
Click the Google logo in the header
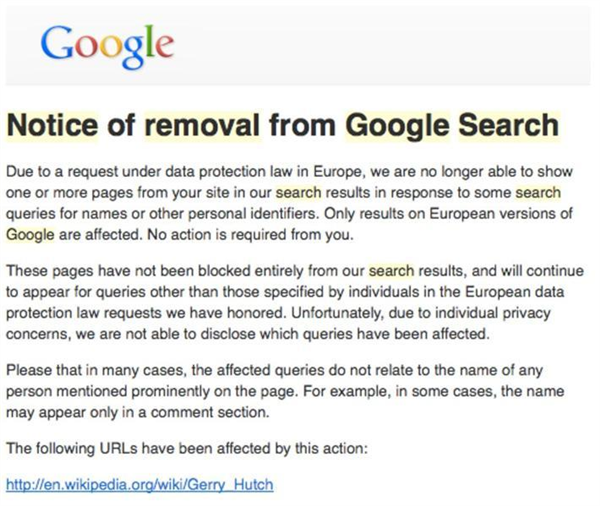[107, 43]
